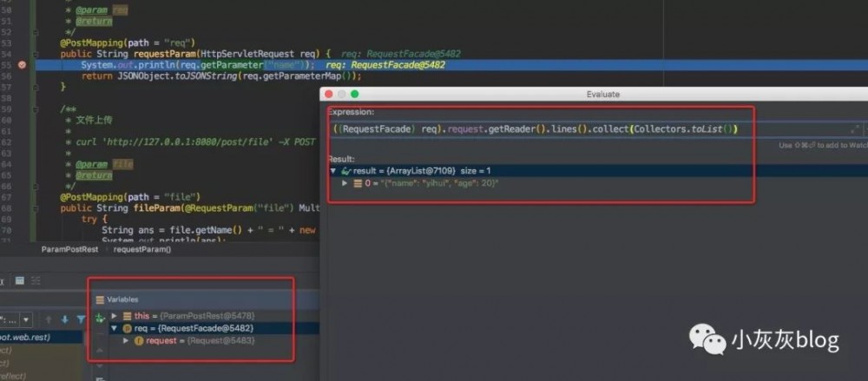
Task: Click the Evaluate Expression calculator icon in debugger toolbar
Action: (x=19, y=281)
